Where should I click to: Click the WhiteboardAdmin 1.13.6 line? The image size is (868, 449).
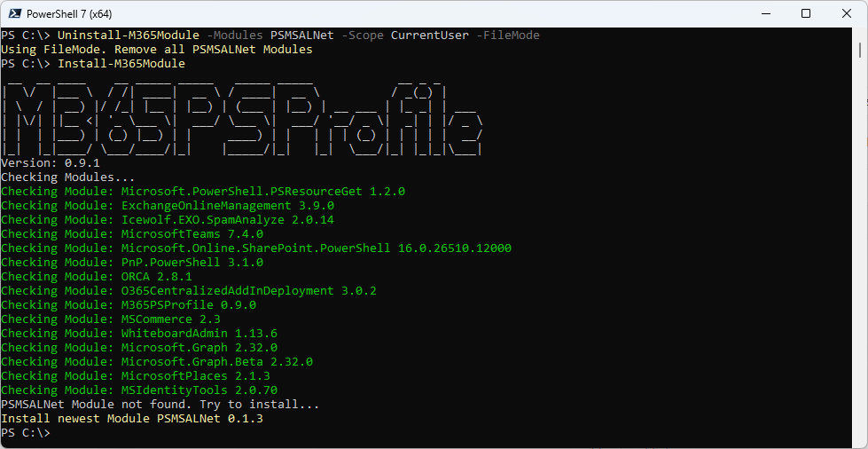click(139, 334)
